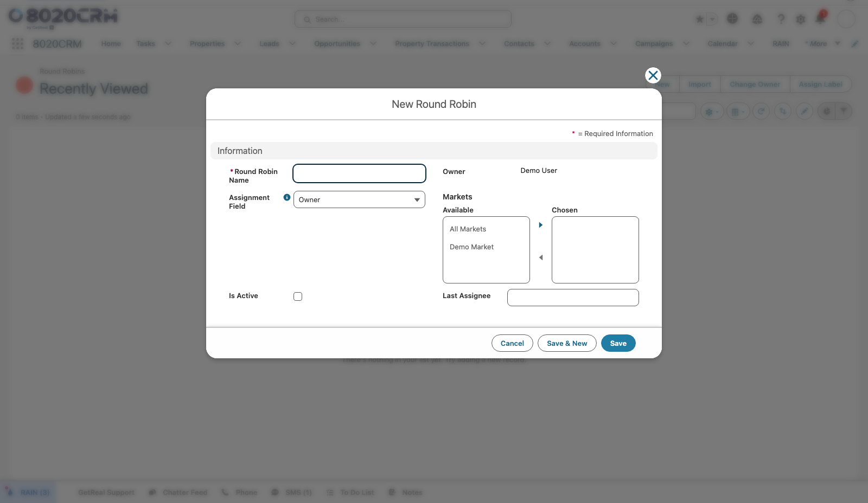The width and height of the screenshot is (868, 503).
Task: Open the user profile avatar
Action: tap(846, 19)
